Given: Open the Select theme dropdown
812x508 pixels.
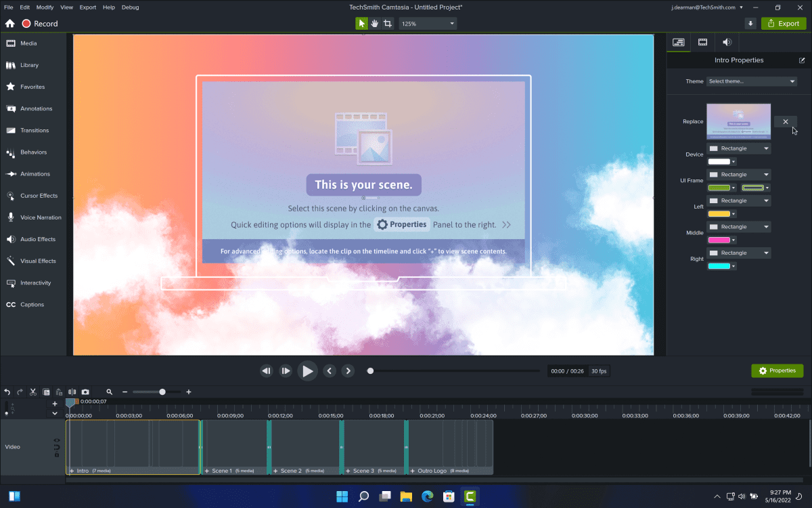Looking at the screenshot, I should click(751, 81).
